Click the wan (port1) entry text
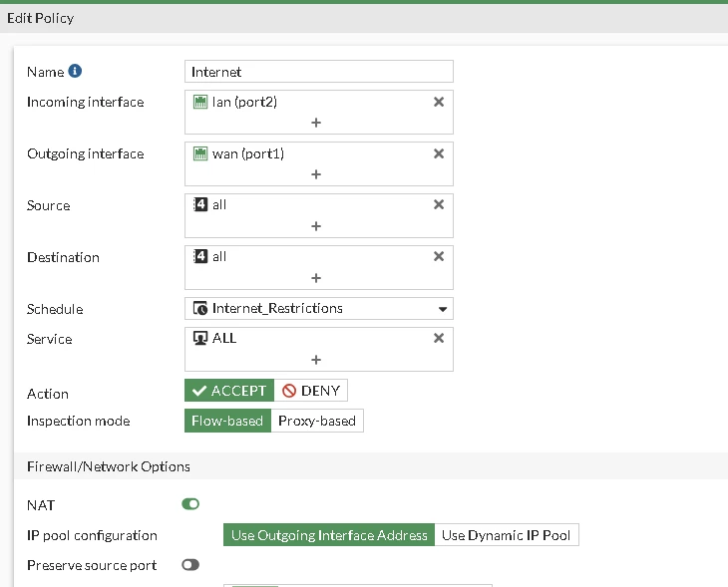728x587 pixels. coord(248,154)
